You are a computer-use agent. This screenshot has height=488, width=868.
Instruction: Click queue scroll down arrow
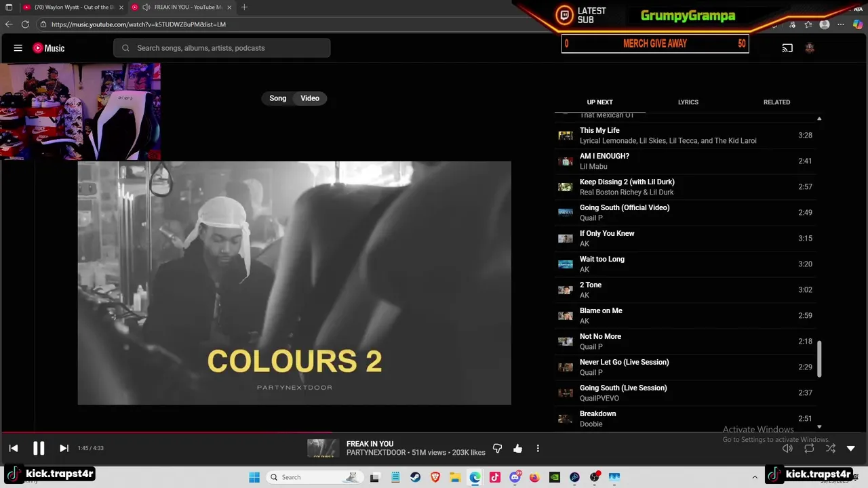819,426
